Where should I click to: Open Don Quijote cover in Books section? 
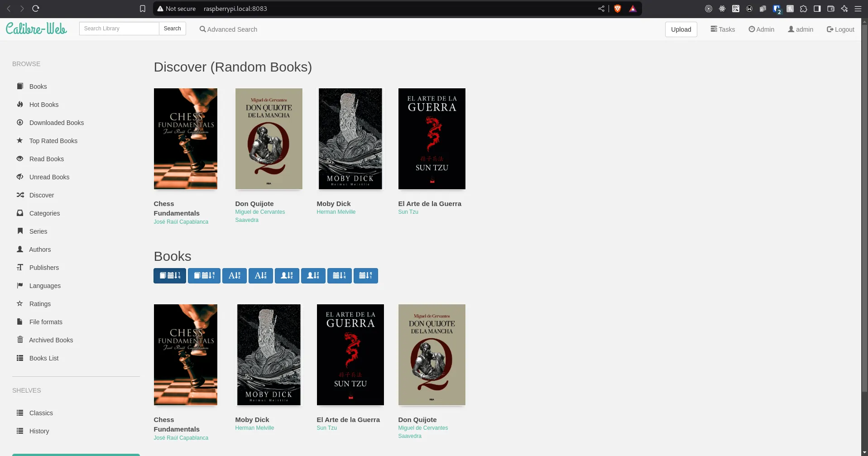point(432,355)
